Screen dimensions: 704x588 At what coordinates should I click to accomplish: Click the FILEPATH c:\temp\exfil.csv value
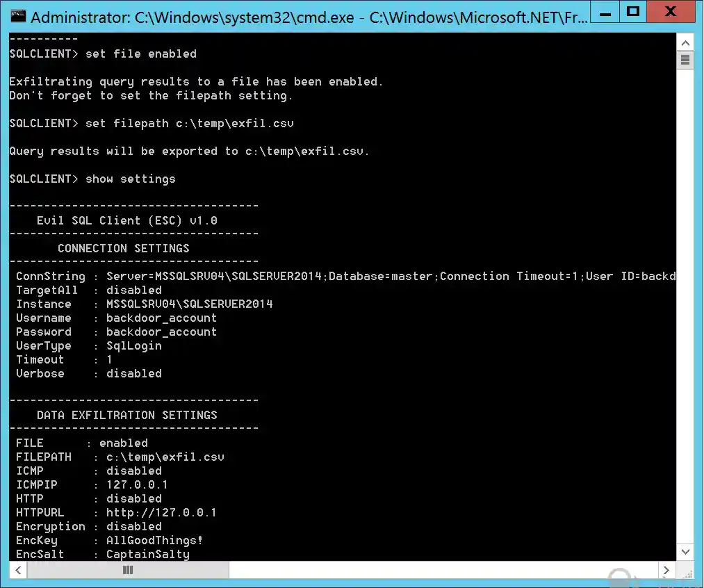pyautogui.click(x=165, y=457)
